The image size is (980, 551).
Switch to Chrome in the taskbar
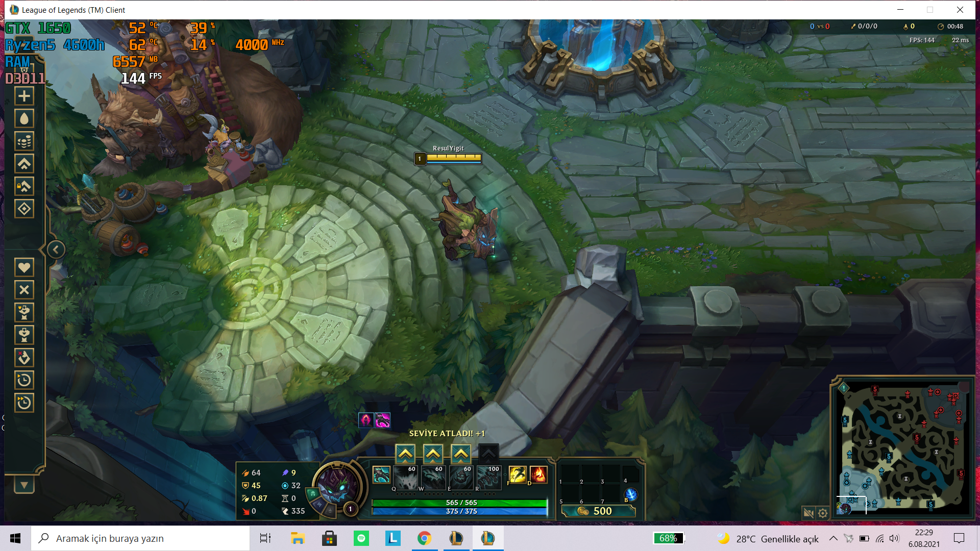[x=424, y=538]
